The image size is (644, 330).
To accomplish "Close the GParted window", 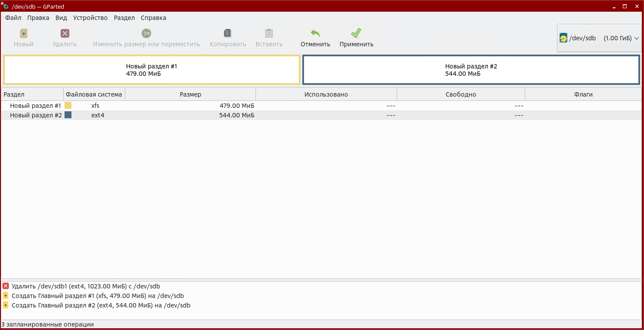I will click(x=636, y=6).
